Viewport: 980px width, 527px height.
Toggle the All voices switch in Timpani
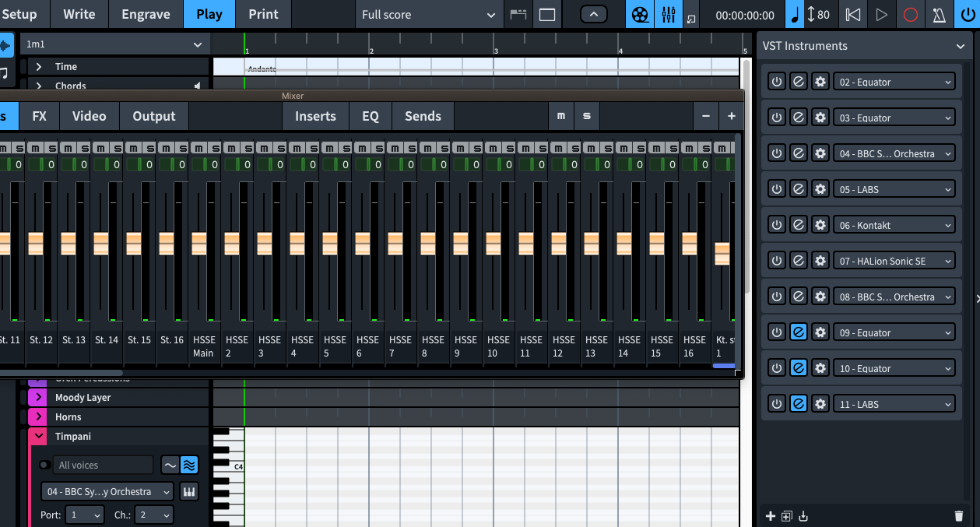coord(44,465)
